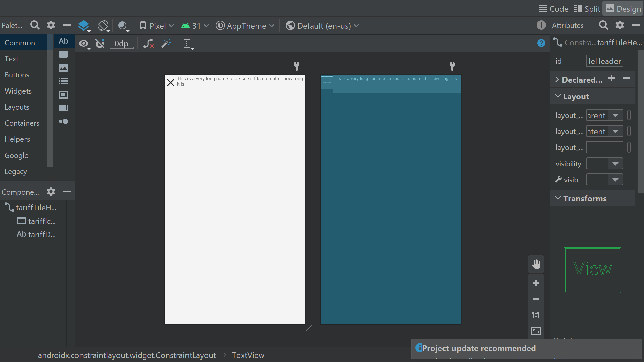This screenshot has height=362, width=644.
Task: Click the id input field
Action: 604,61
